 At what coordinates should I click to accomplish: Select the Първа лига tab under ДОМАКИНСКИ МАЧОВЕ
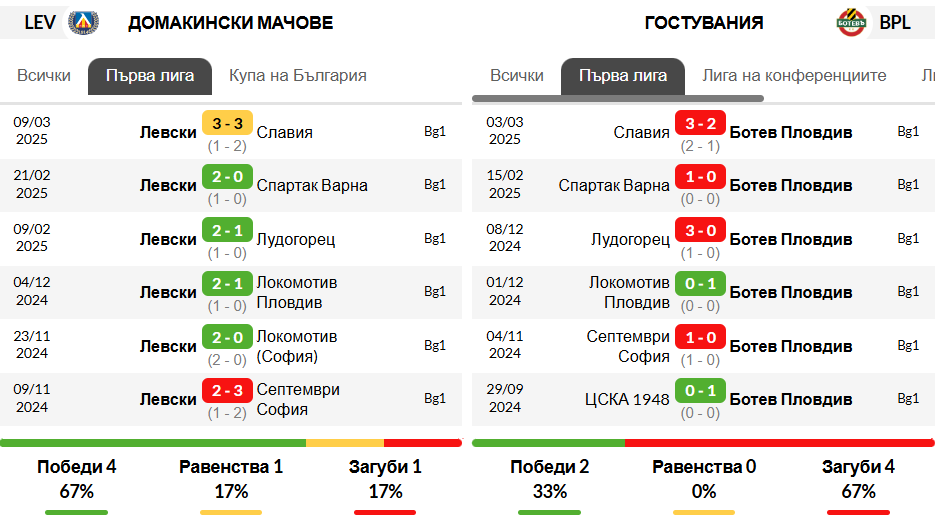[150, 76]
